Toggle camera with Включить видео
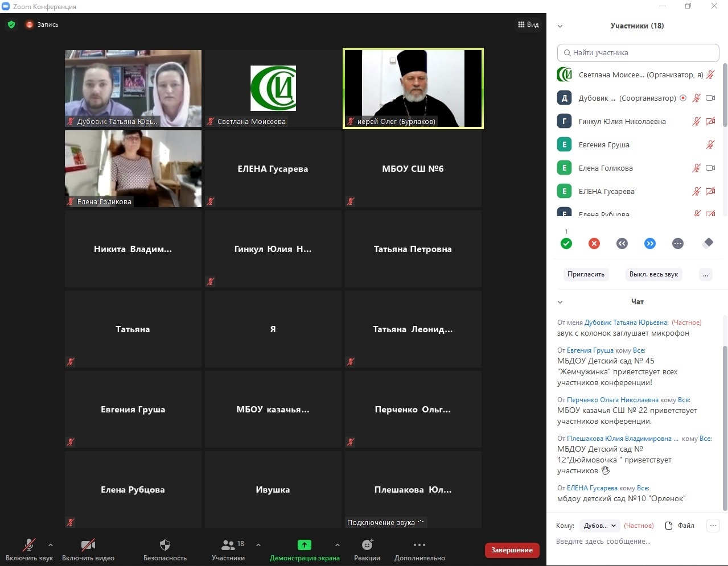The height and width of the screenshot is (566, 728). tap(88, 550)
